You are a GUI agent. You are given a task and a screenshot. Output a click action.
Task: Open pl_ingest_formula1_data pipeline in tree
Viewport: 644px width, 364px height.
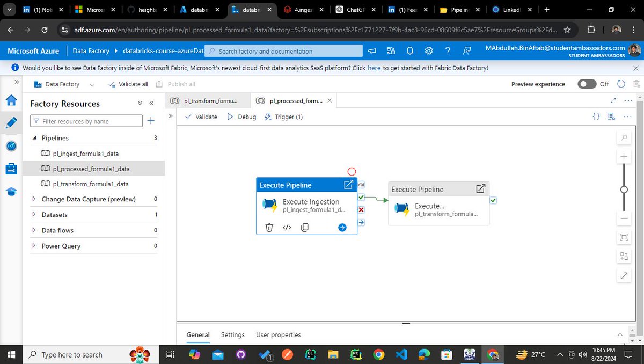coord(86,154)
